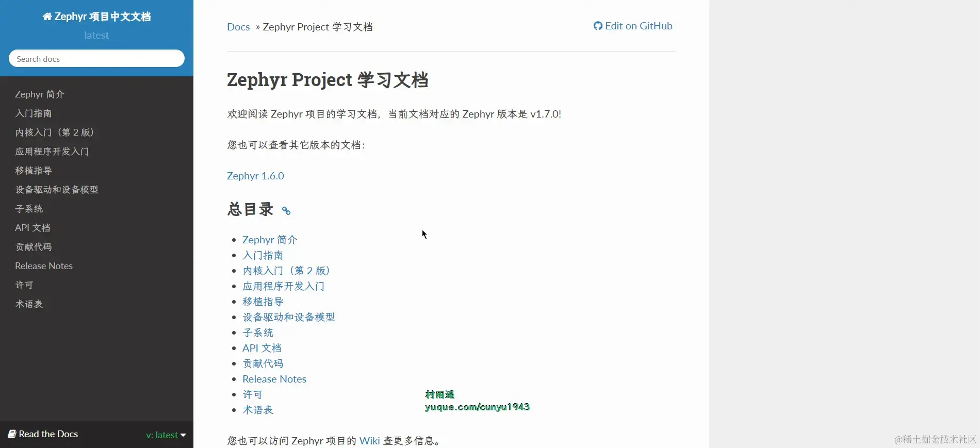Open 贡献代码 in the sidebar
The image size is (980, 448).
(34, 246)
